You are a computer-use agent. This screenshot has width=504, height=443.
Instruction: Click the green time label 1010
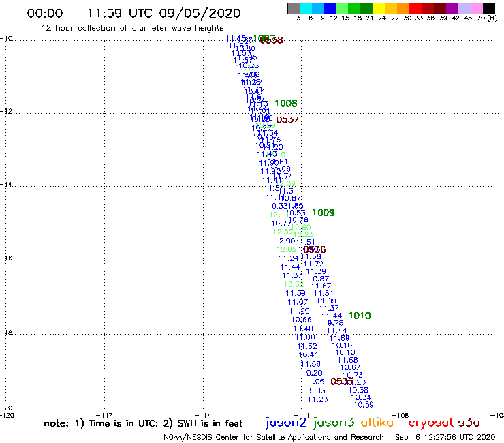360,316
